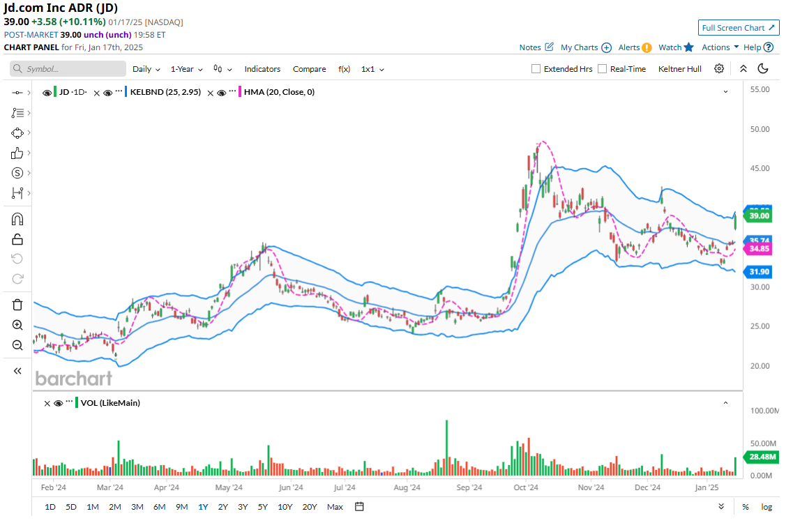Image resolution: width=793 pixels, height=532 pixels.
Task: Open the 1-Year period dropdown
Action: [x=187, y=69]
